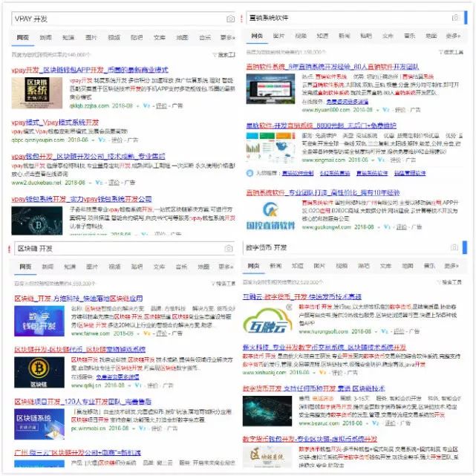Open 搜索工具 filter in 数字货币 开发 results
Viewport: 476px width, 476px height.
(449, 282)
